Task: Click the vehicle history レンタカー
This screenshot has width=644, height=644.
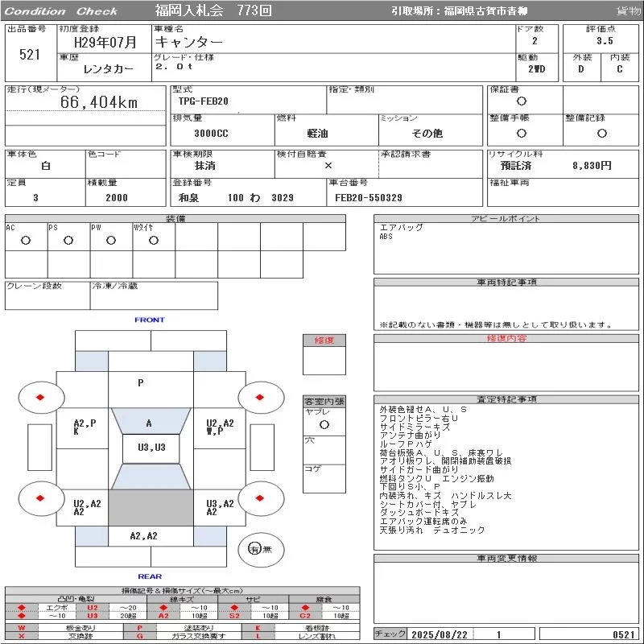Action: pyautogui.click(x=109, y=69)
